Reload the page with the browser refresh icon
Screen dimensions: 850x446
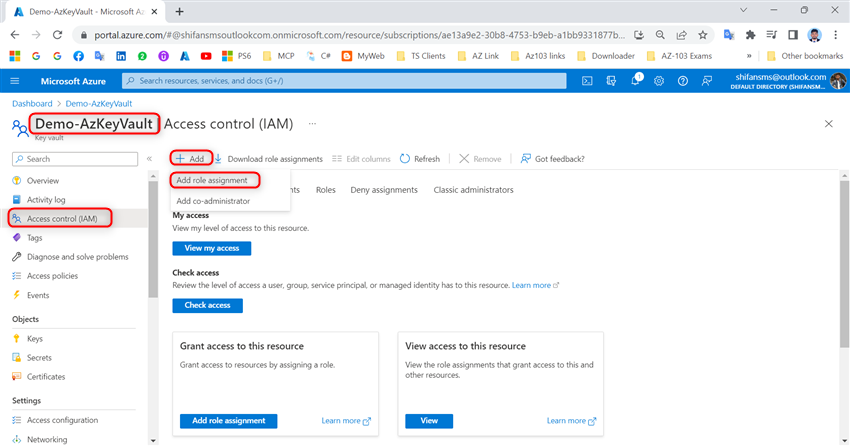pos(57,35)
